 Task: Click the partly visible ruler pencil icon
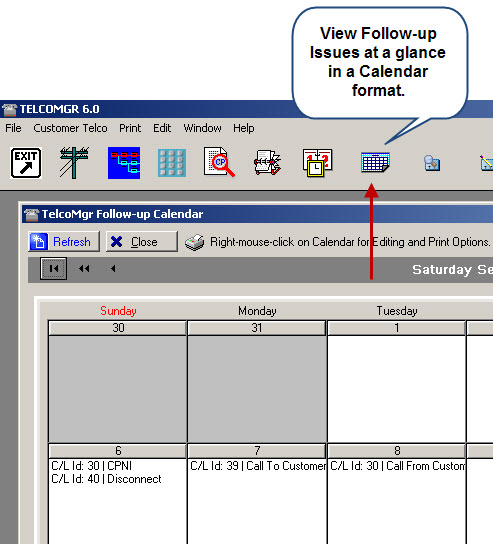486,163
